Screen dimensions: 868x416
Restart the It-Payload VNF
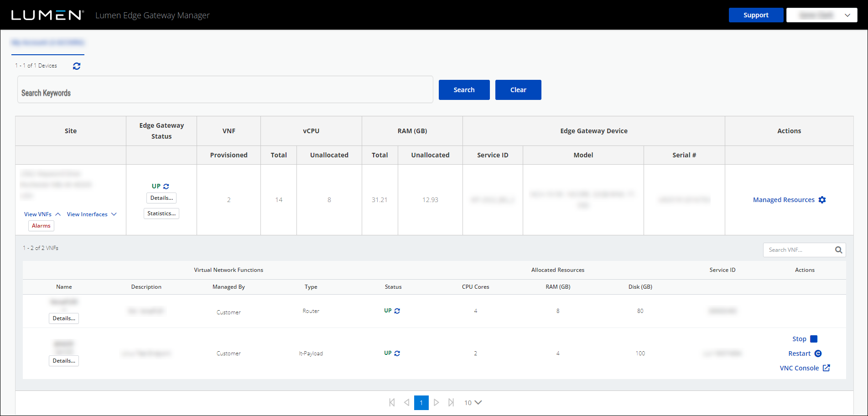coord(799,353)
